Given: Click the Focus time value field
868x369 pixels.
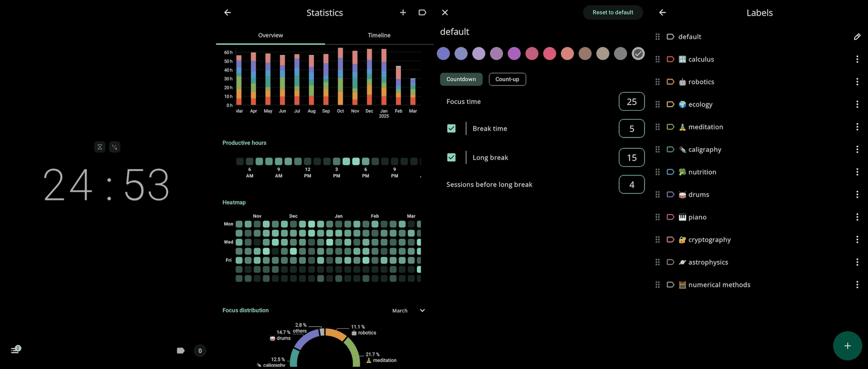Looking at the screenshot, I should tap(631, 101).
